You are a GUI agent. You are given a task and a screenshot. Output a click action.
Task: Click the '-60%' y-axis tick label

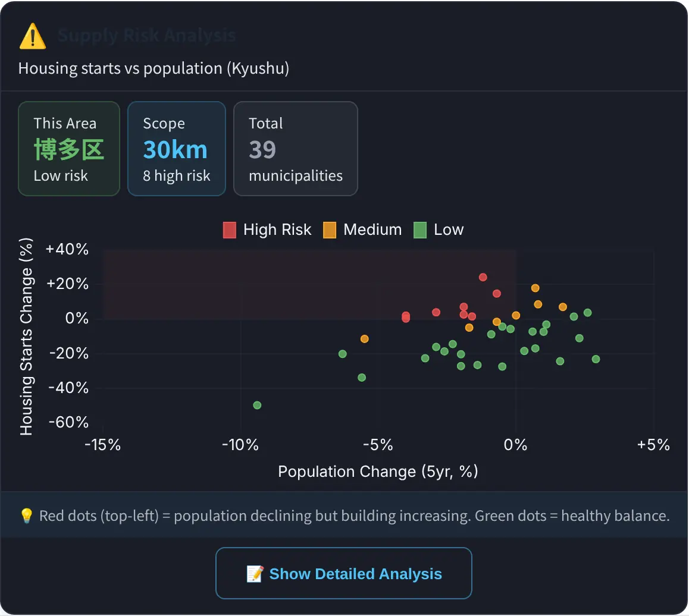(68, 422)
